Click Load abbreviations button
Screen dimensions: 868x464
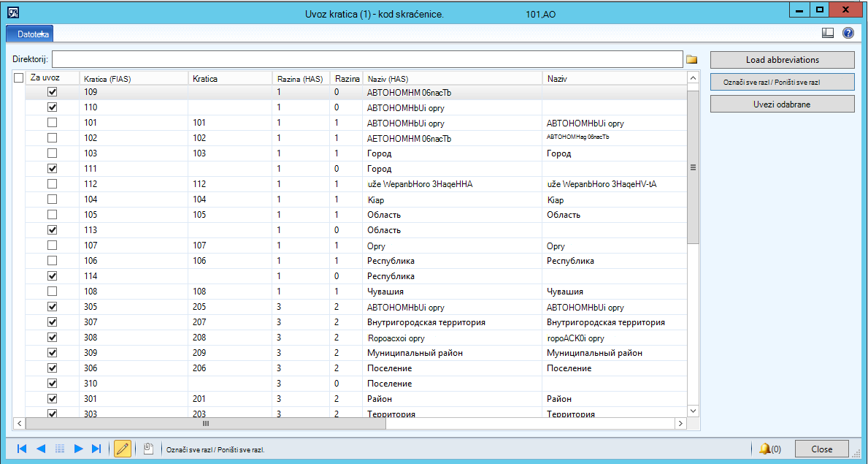[782, 59]
